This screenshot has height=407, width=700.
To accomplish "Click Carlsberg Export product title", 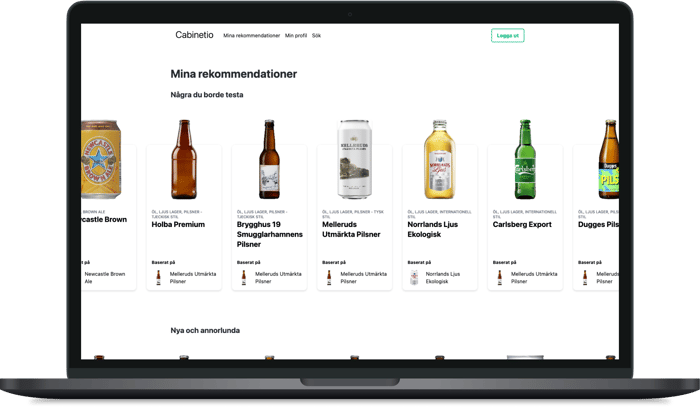I will [522, 224].
